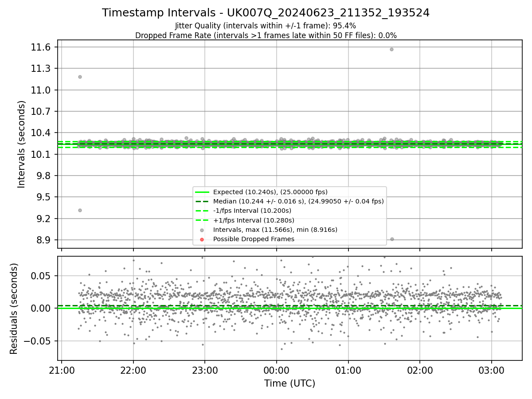
Task: Click the 11.3 y-axis tick label
Action: point(41,69)
